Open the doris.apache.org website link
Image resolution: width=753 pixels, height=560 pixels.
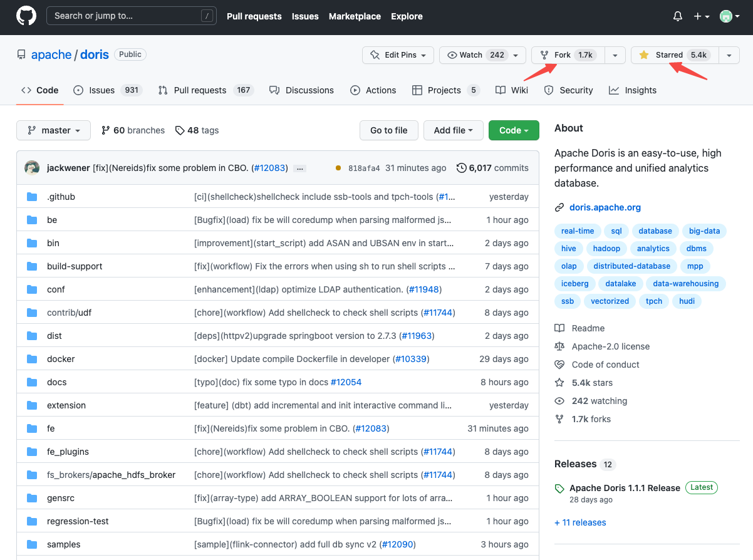(605, 207)
